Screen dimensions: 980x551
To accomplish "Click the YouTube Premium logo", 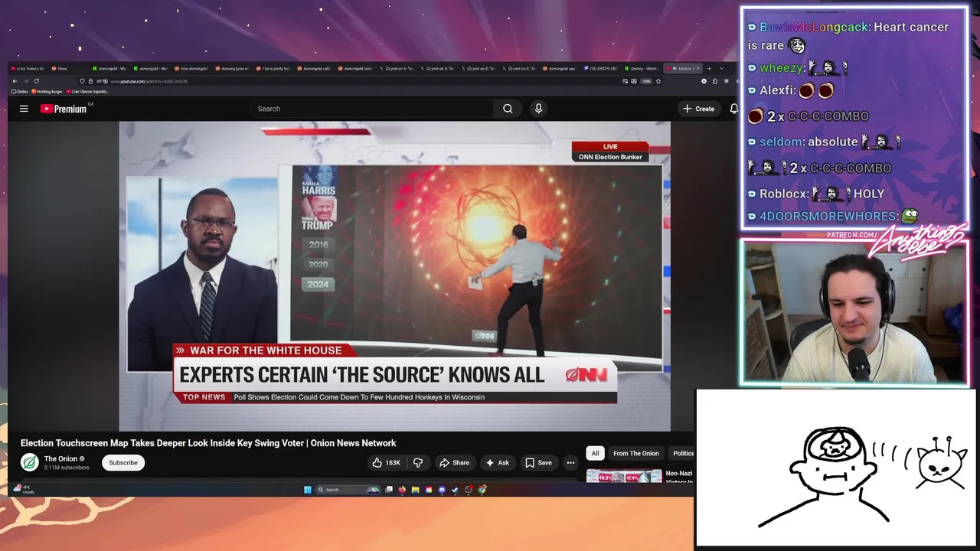I will 65,109.
